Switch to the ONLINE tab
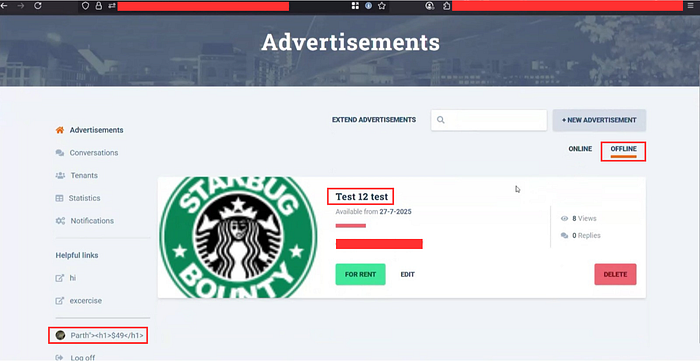This screenshot has width=700, height=361. [x=580, y=149]
